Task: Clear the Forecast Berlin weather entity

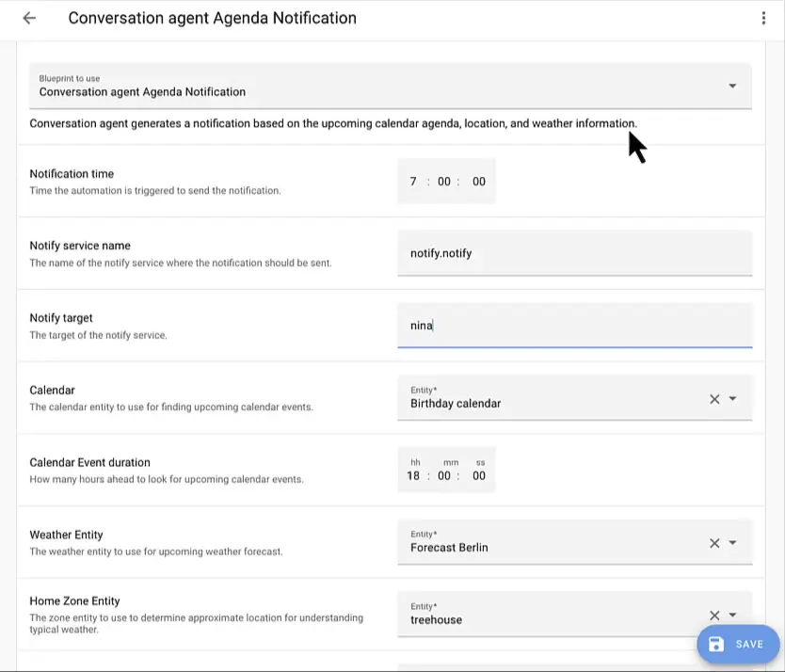Action: 714,543
